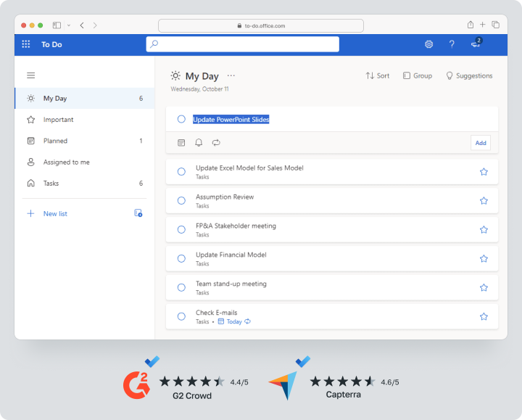Select the Planned list in sidebar
This screenshot has height=420, width=522.
(x=55, y=141)
